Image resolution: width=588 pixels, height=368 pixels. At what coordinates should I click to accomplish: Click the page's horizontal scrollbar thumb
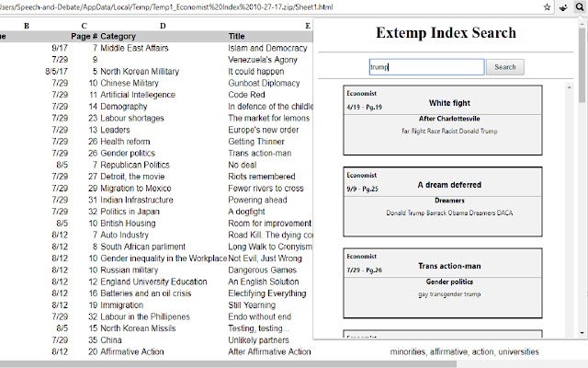[x=228, y=364]
